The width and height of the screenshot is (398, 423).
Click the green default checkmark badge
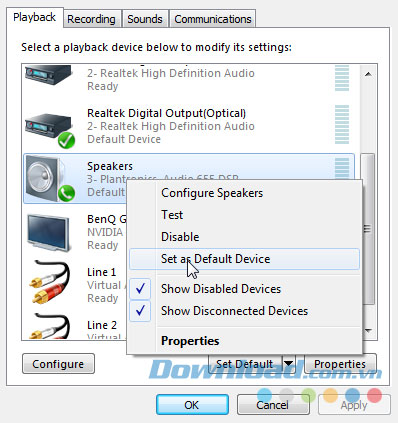click(x=66, y=140)
